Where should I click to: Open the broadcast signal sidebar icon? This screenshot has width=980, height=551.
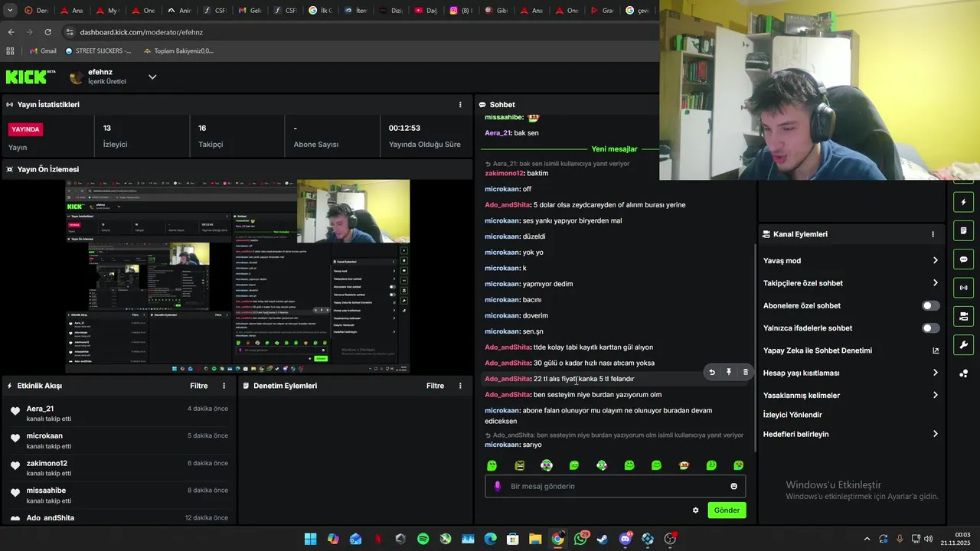[x=963, y=288]
